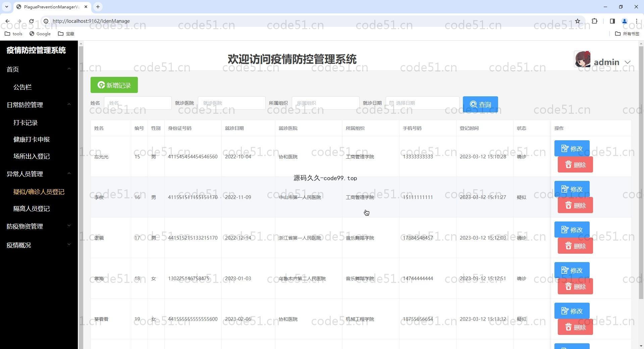Click the 机械工程学院 cell
This screenshot has height=349, width=644.
[x=360, y=319]
